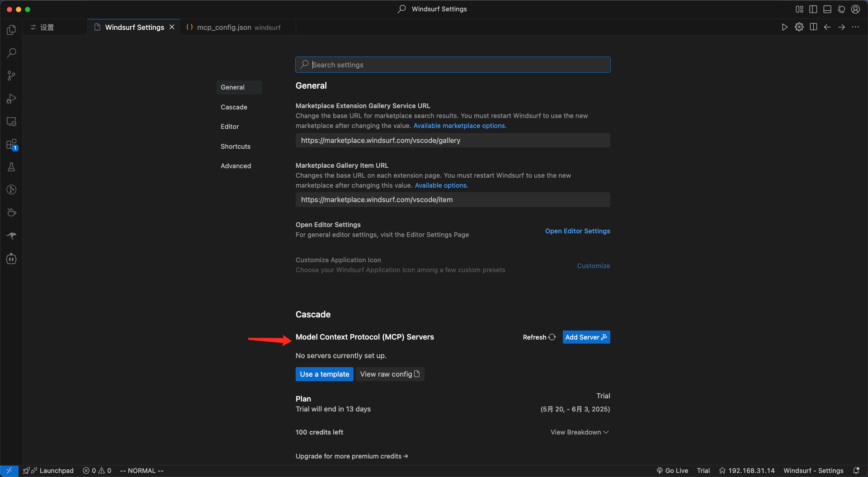Switch to the mcp_config.json tab
This screenshot has height=477, width=868.
[224, 27]
